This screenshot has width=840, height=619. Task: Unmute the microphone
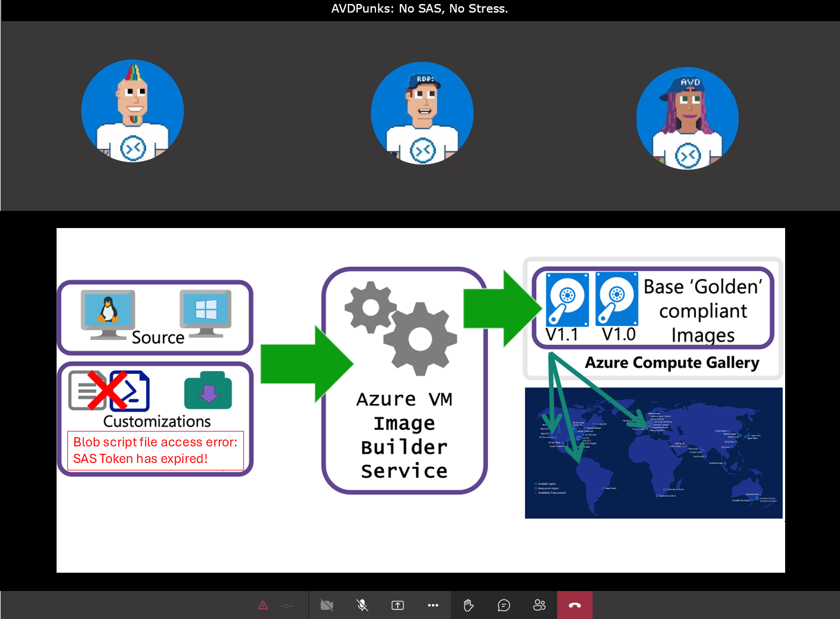[x=362, y=605]
